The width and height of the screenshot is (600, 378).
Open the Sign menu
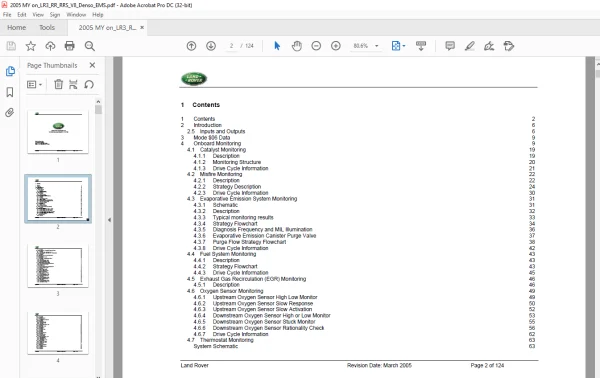pyautogui.click(x=55, y=15)
